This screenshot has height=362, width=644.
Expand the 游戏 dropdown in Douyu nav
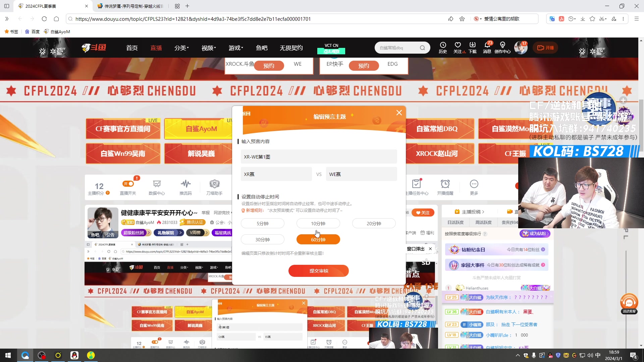(x=236, y=48)
